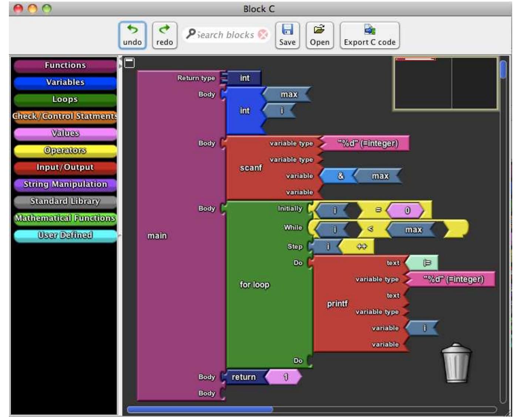Click the redo toolbar button
The image size is (517, 420).
point(164,35)
